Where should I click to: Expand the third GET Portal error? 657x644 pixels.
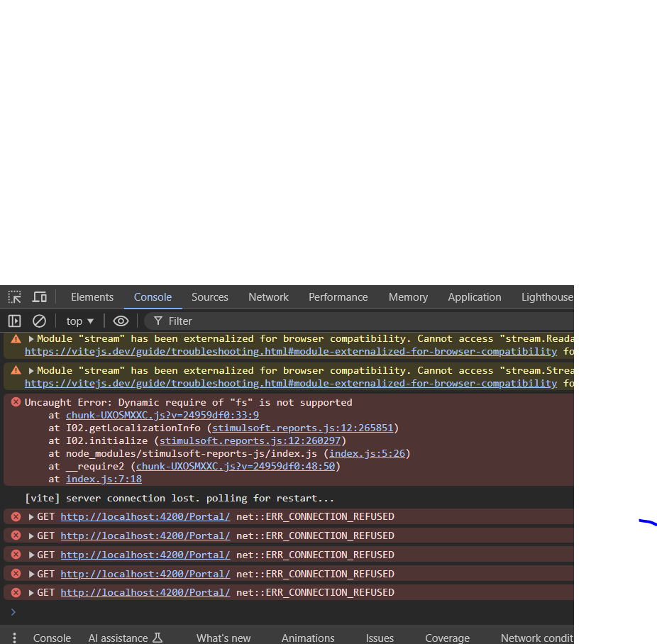[x=31, y=555]
